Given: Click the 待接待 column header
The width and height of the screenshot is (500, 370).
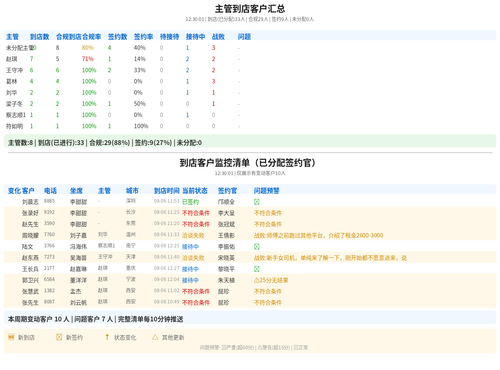Looking at the screenshot, I should click(x=169, y=37).
